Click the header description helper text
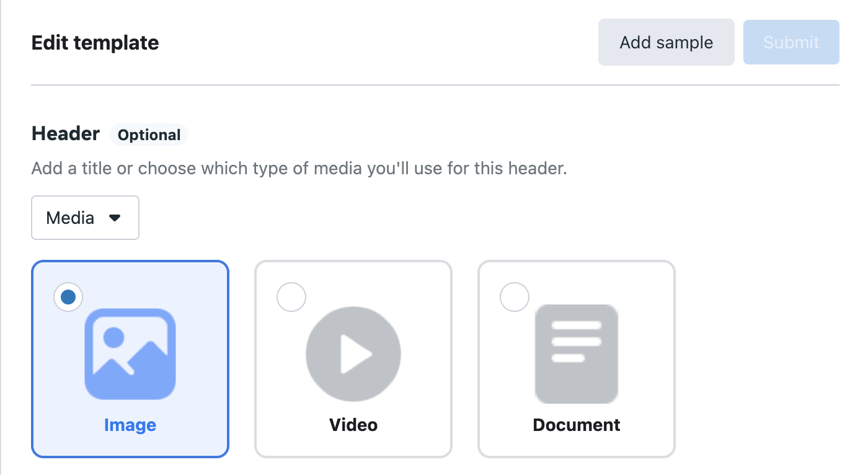 [299, 169]
